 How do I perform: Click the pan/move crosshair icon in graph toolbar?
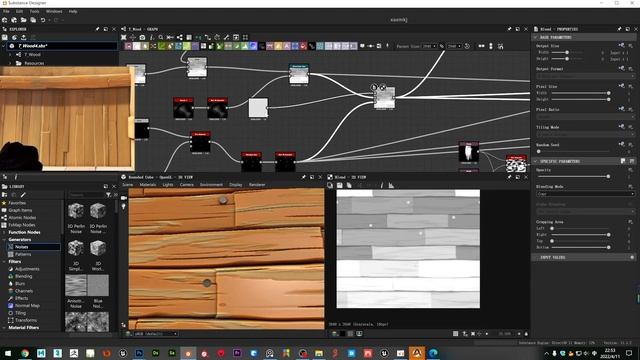click(133, 37)
